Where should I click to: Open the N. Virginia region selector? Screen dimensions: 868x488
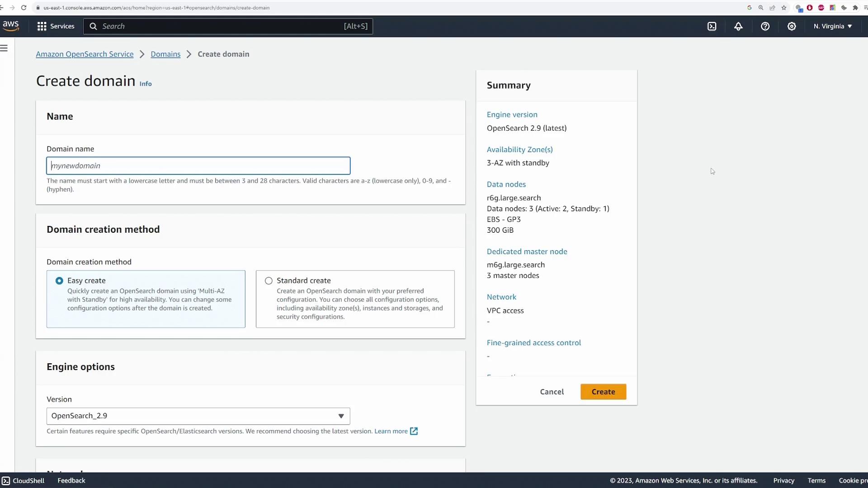tap(832, 26)
